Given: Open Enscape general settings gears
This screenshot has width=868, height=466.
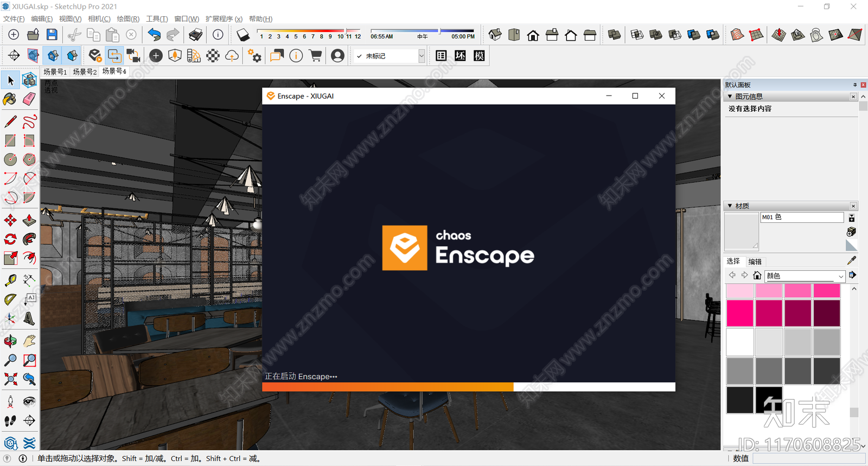Looking at the screenshot, I should (254, 55).
